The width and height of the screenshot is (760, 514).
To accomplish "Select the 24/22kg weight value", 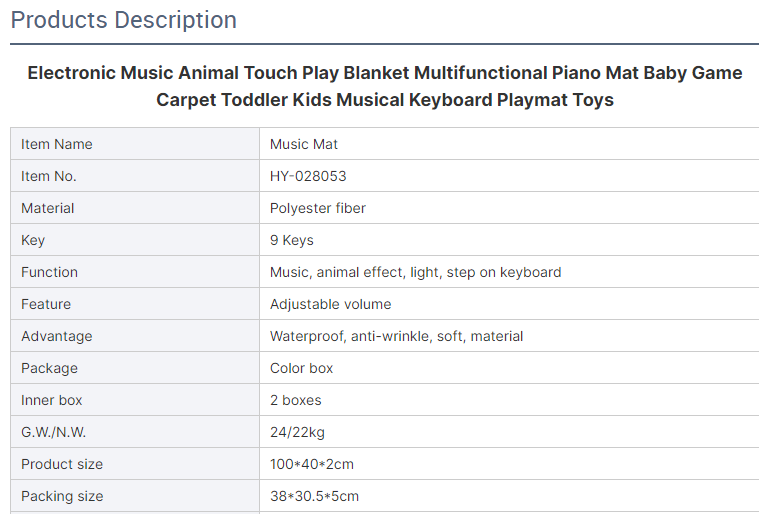I will pyautogui.click(x=297, y=432).
